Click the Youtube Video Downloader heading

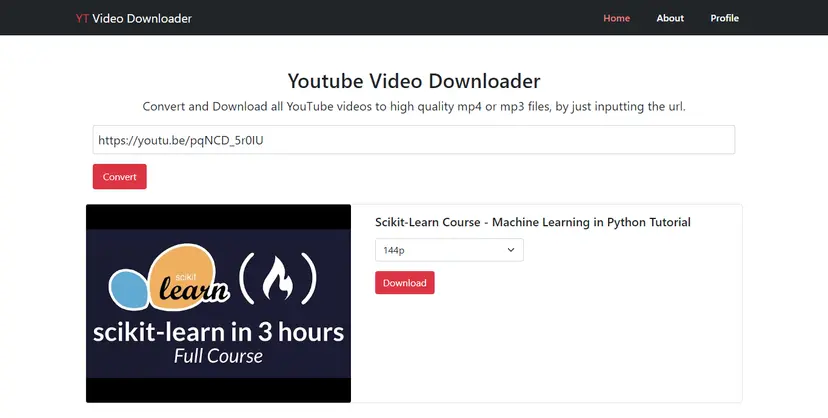click(414, 81)
